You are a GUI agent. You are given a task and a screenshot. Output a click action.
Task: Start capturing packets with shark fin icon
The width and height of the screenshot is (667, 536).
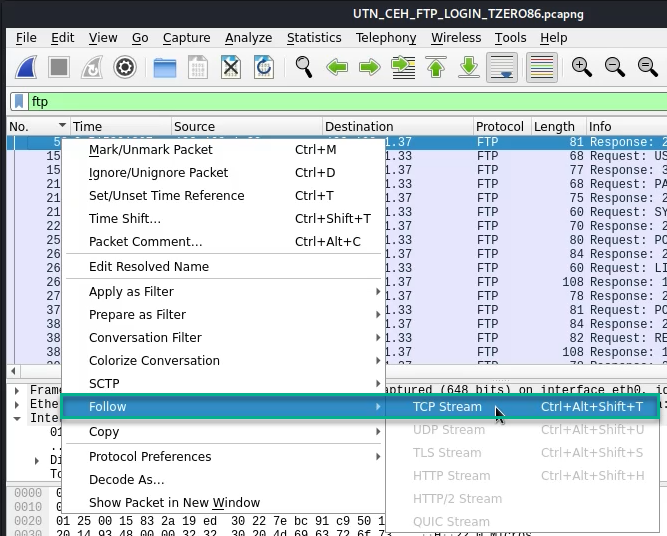(26, 67)
